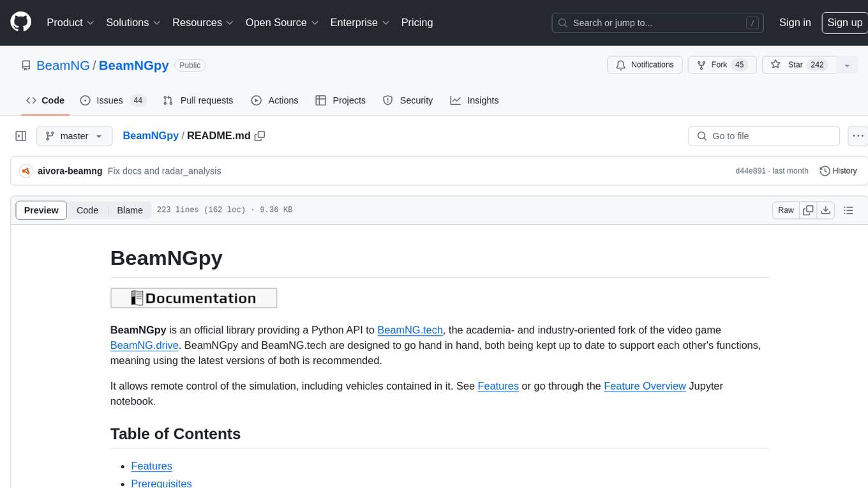
Task: Jump to Features in Table of Contents
Action: 151,466
